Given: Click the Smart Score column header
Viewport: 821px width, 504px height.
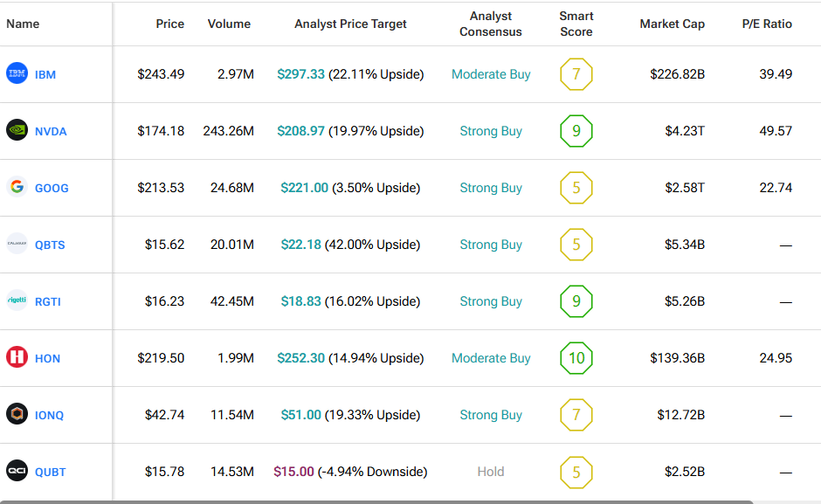Looking at the screenshot, I should coord(576,24).
